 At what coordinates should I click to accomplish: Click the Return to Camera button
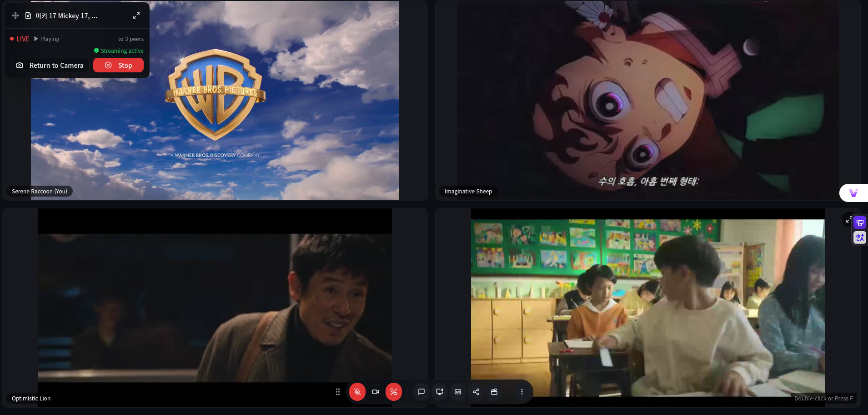tap(50, 65)
